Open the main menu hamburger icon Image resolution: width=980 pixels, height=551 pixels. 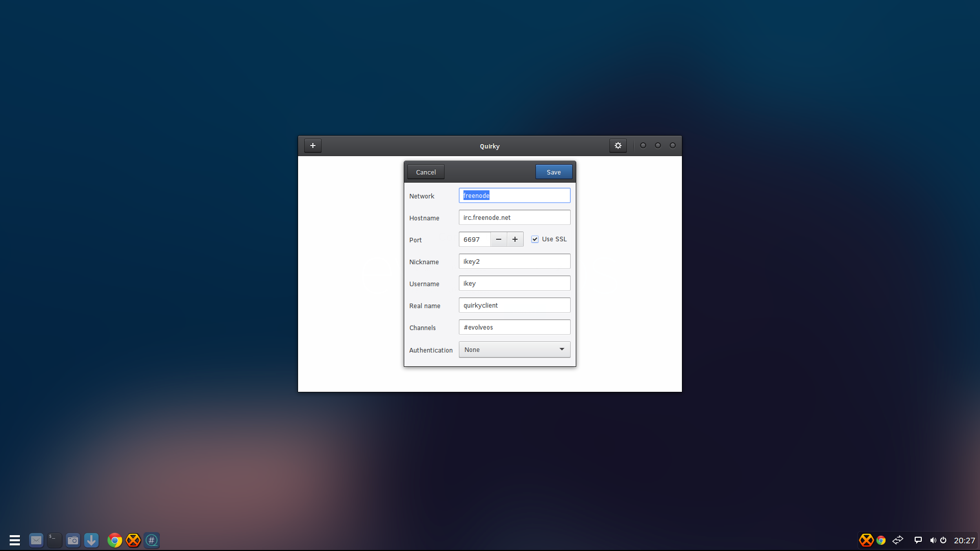click(15, 540)
